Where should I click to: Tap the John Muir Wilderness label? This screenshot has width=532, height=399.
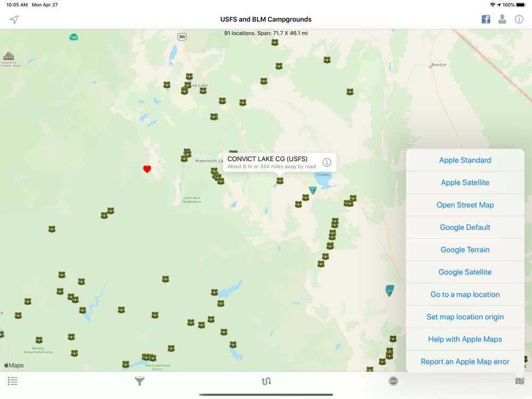click(192, 200)
